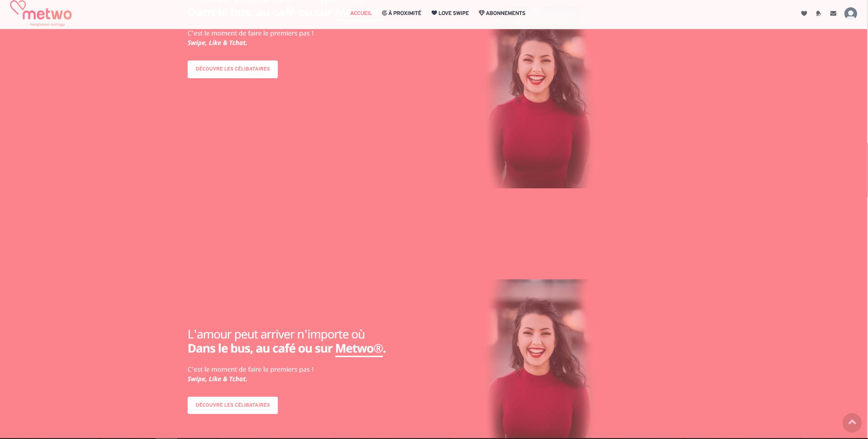Open the Abonnements page
The height and width of the screenshot is (439, 868).
[x=502, y=13]
